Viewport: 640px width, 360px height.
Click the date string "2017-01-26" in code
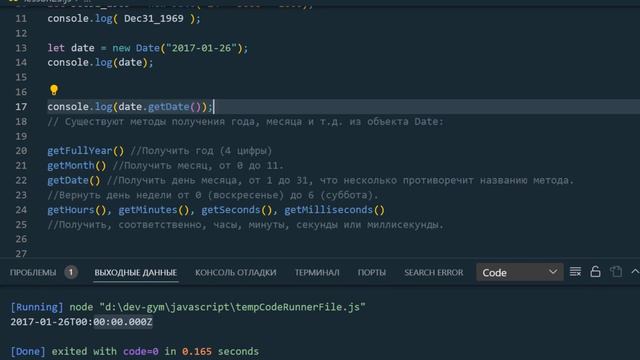[x=201, y=48]
